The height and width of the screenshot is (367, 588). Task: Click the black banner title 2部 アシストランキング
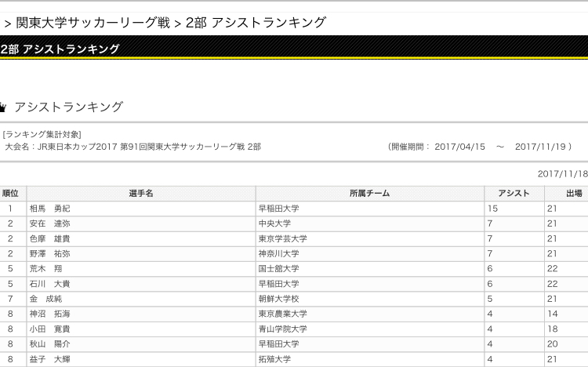pyautogui.click(x=60, y=49)
